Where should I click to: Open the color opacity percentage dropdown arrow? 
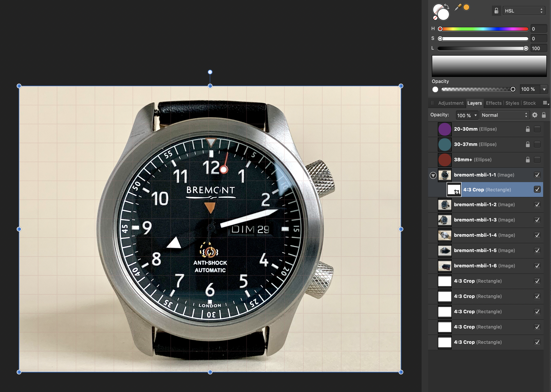point(544,89)
